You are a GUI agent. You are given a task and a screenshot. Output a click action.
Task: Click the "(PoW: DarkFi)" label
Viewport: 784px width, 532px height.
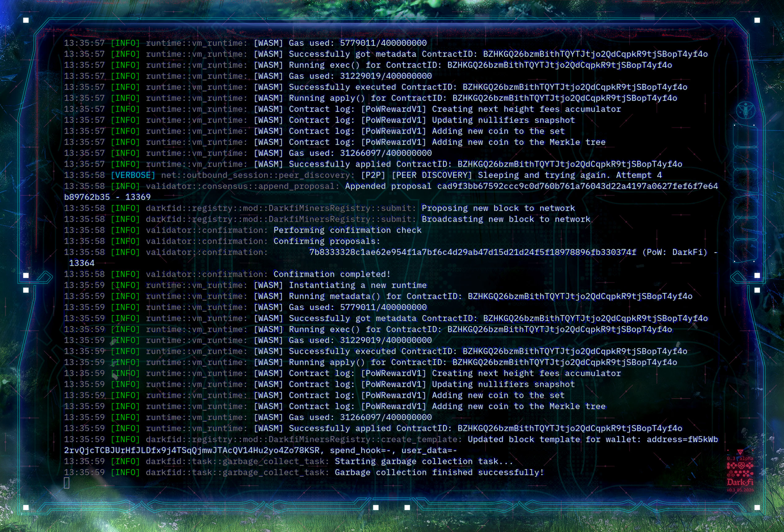(675, 252)
